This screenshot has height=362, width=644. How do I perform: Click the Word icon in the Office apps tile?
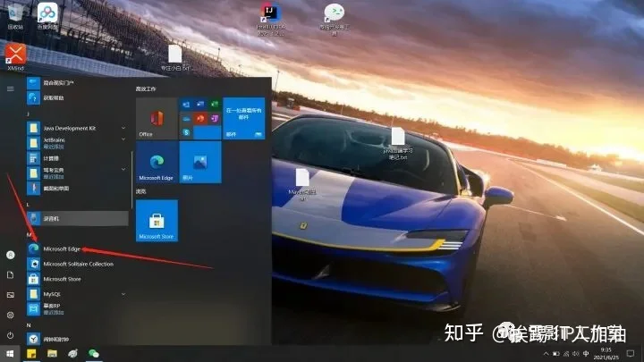tap(200, 105)
